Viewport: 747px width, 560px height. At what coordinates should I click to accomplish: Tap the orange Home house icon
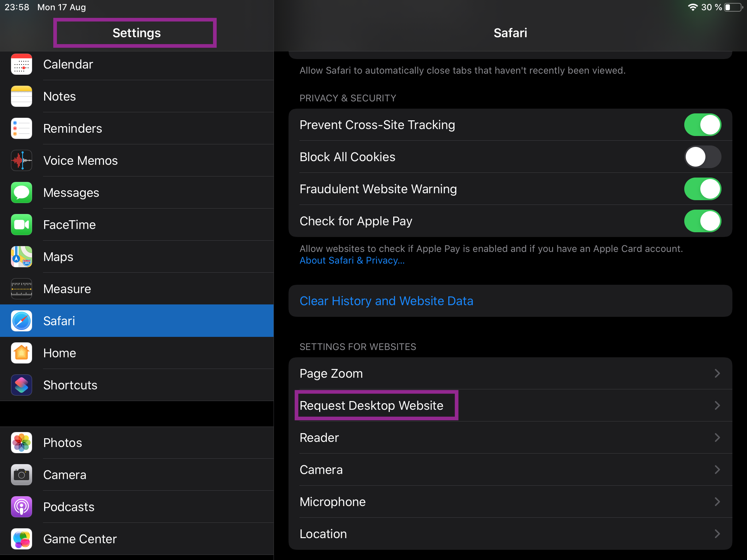point(22,353)
